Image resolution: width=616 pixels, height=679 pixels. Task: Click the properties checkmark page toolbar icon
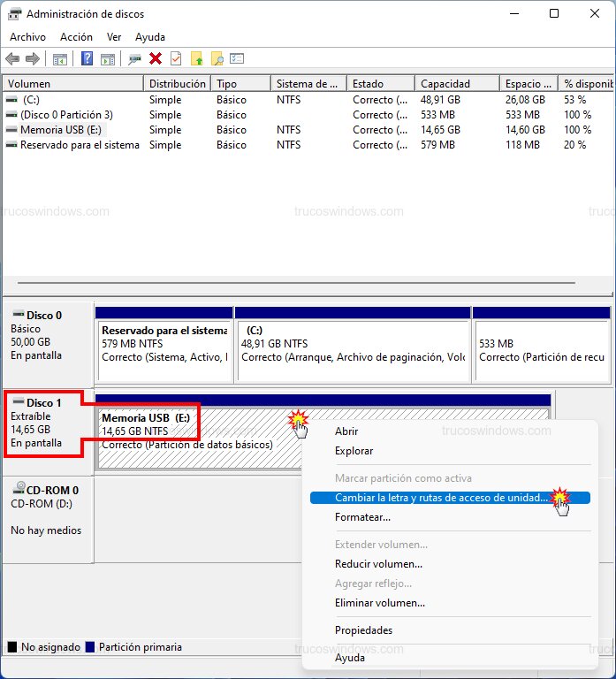[176, 59]
